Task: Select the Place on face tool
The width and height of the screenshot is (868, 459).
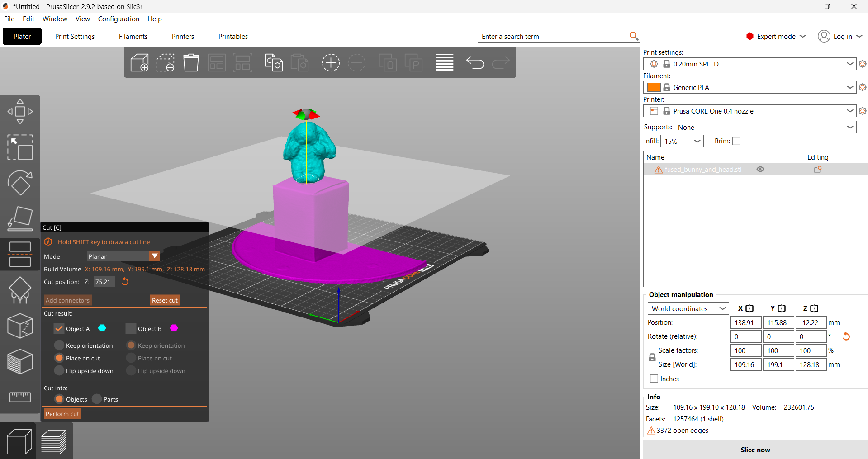Action: 20,219
